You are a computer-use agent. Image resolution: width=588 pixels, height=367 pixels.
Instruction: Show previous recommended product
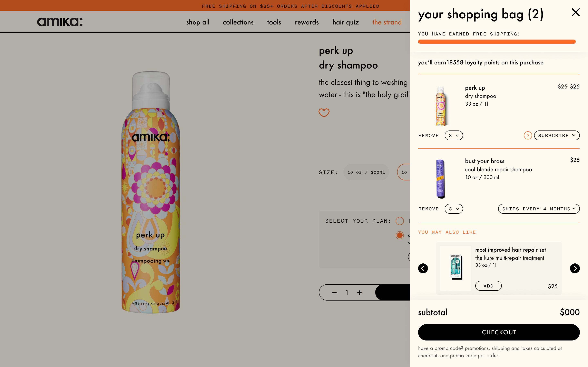pos(423,268)
